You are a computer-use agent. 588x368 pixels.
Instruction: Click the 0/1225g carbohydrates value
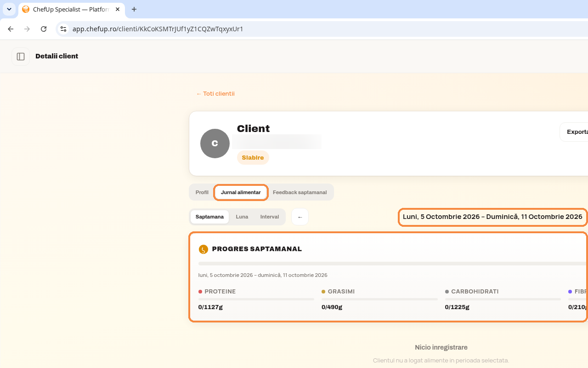[x=457, y=307]
